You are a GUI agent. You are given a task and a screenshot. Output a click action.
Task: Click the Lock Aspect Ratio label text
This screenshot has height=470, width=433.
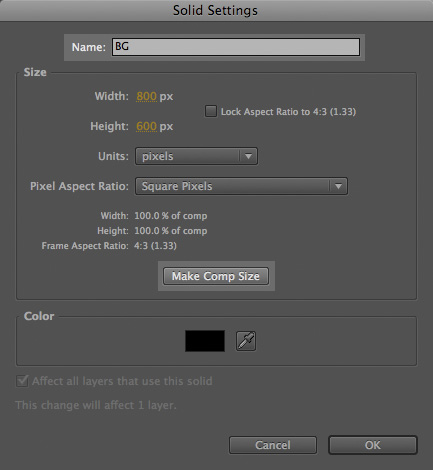(x=288, y=112)
